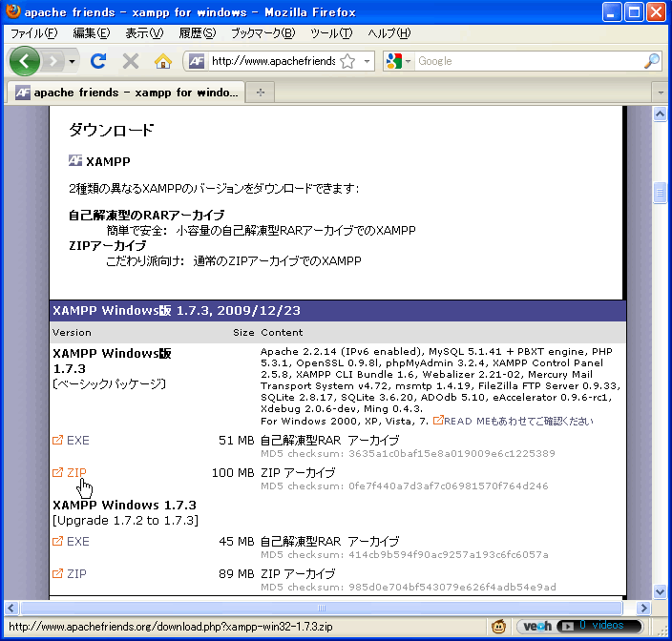Go back with the green back arrow

[x=25, y=61]
